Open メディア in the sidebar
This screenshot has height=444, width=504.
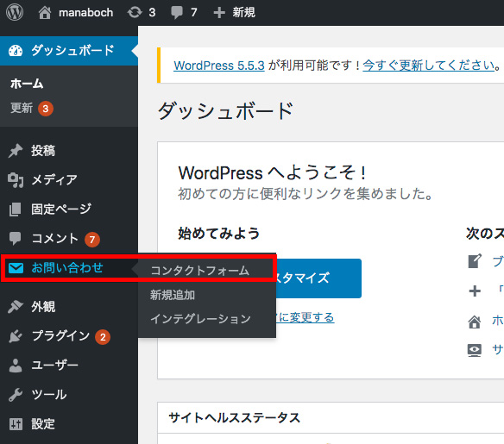click(54, 180)
